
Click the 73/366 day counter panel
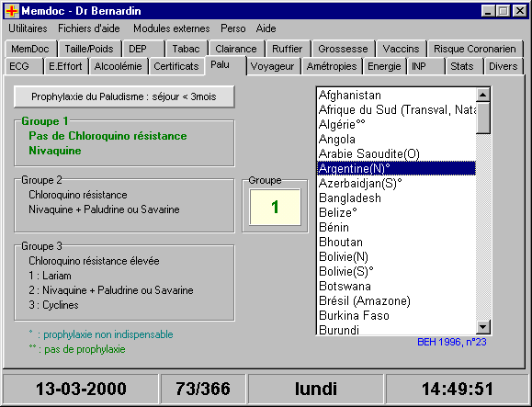[x=203, y=389]
